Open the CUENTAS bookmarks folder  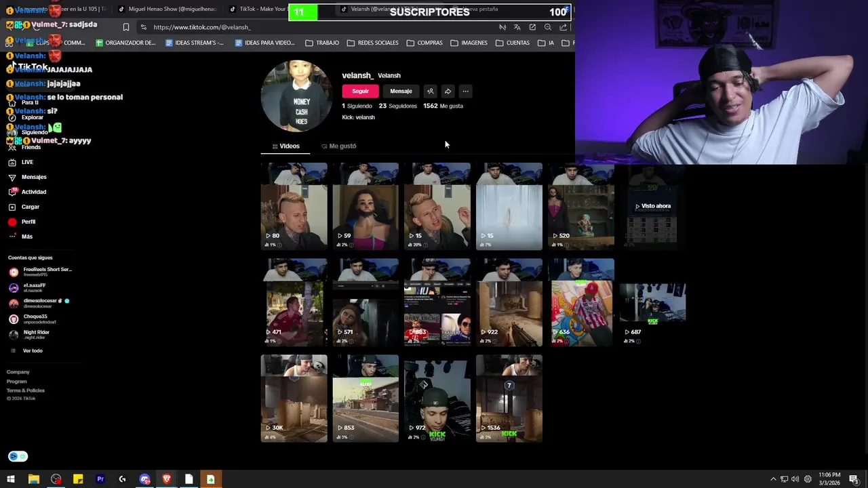(513, 43)
